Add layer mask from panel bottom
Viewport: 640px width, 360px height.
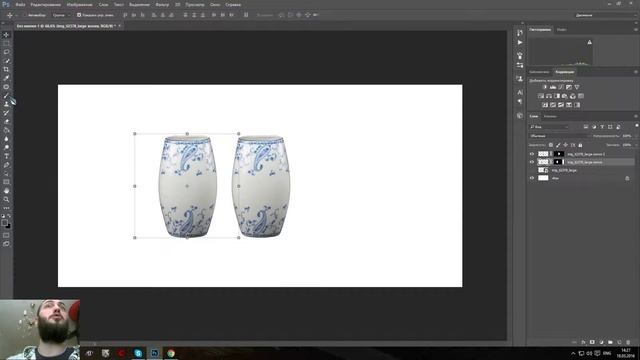click(592, 342)
